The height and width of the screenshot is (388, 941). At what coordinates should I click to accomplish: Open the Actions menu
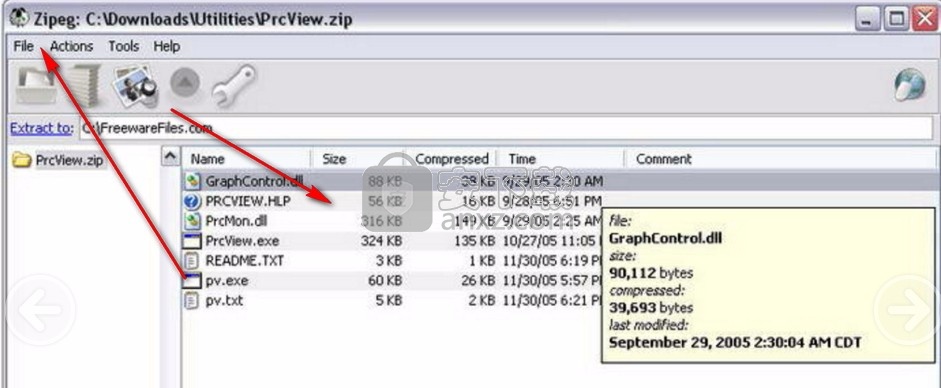(x=71, y=46)
